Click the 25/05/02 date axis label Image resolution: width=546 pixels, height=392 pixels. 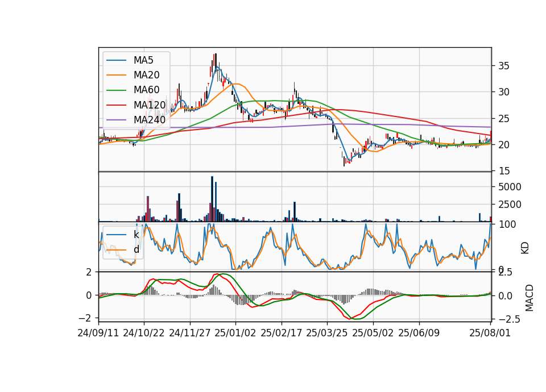pos(373,333)
